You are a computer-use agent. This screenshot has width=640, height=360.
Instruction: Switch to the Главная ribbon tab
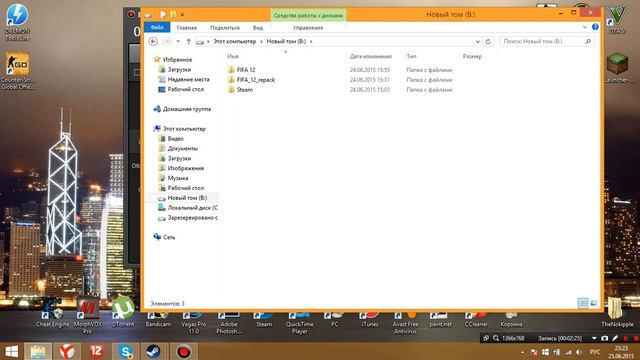point(187,28)
